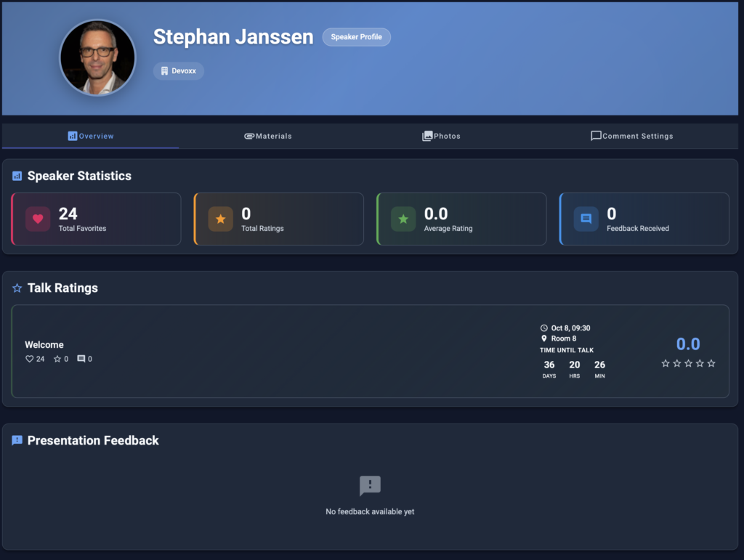The image size is (744, 560).
Task: Click the "20" hours countdown value
Action: click(x=575, y=365)
